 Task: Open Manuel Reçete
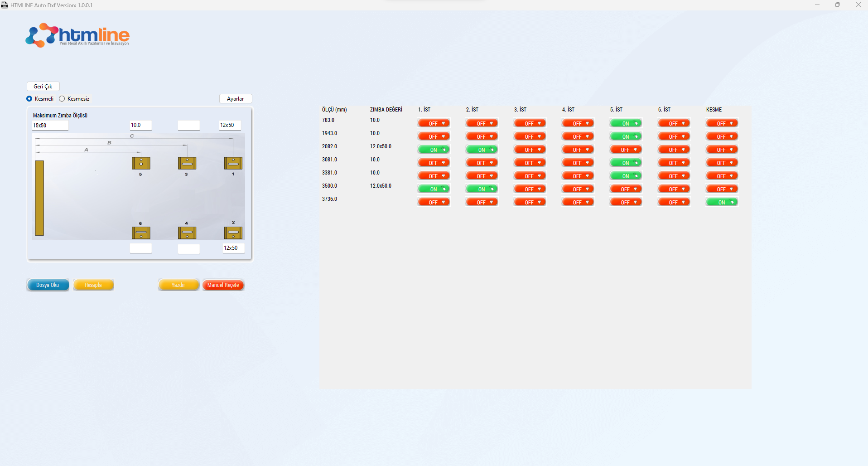223,285
